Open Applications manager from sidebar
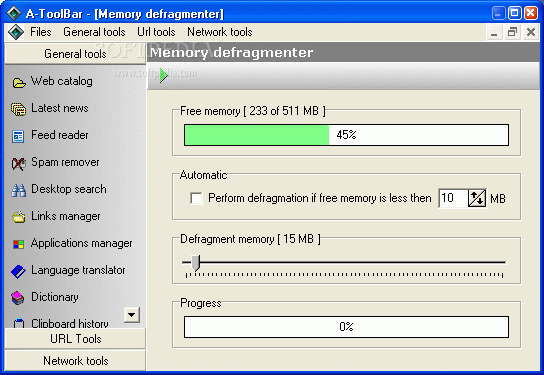 pyautogui.click(x=82, y=243)
